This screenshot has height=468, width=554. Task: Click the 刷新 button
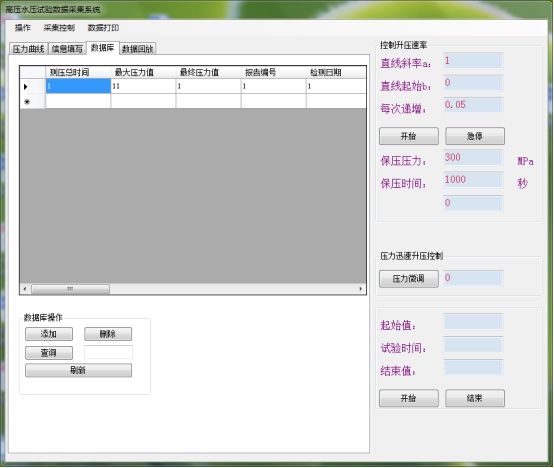coord(78,370)
